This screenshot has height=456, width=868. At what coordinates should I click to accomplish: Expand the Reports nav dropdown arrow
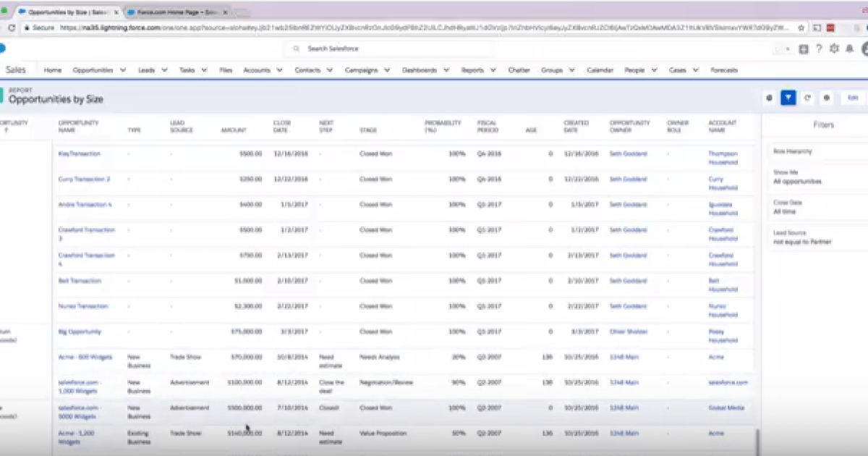pos(493,70)
